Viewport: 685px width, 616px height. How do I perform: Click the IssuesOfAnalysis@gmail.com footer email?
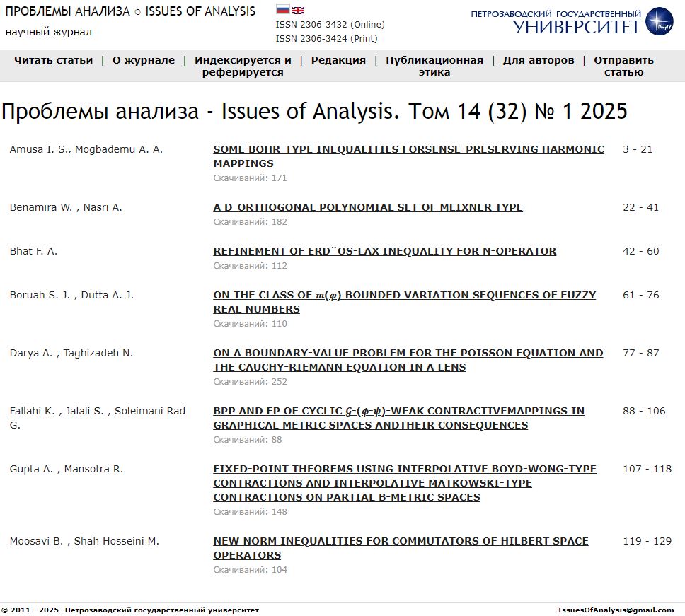coord(616,610)
